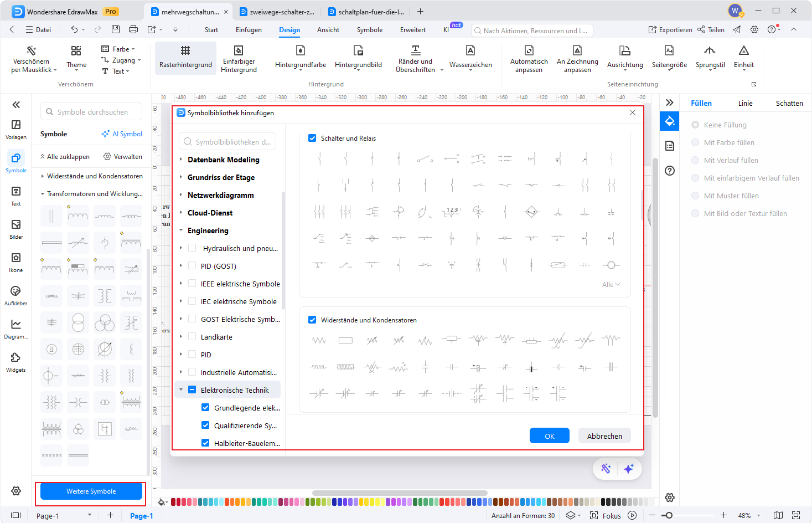
Task: Expand the Datenbank Modeling category
Action: coord(181,160)
